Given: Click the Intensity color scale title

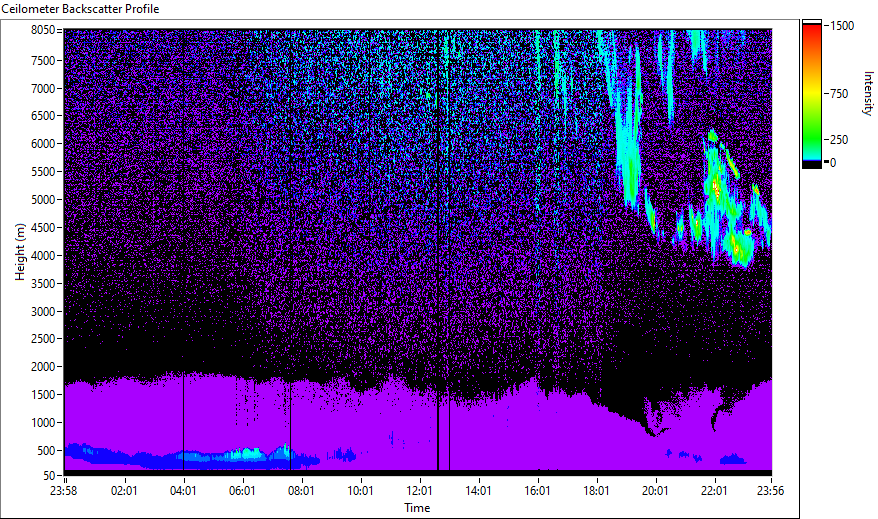Looking at the screenshot, I should tap(868, 93).
